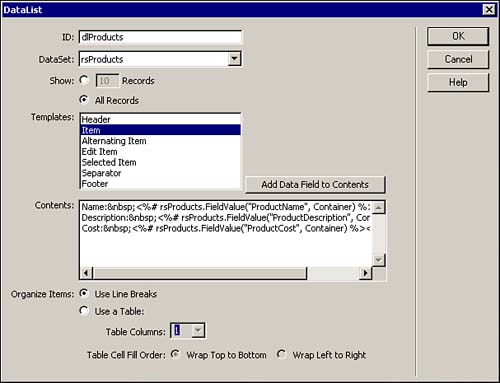
Task: Click Contents vertical scroll down arrow
Action: [x=378, y=260]
